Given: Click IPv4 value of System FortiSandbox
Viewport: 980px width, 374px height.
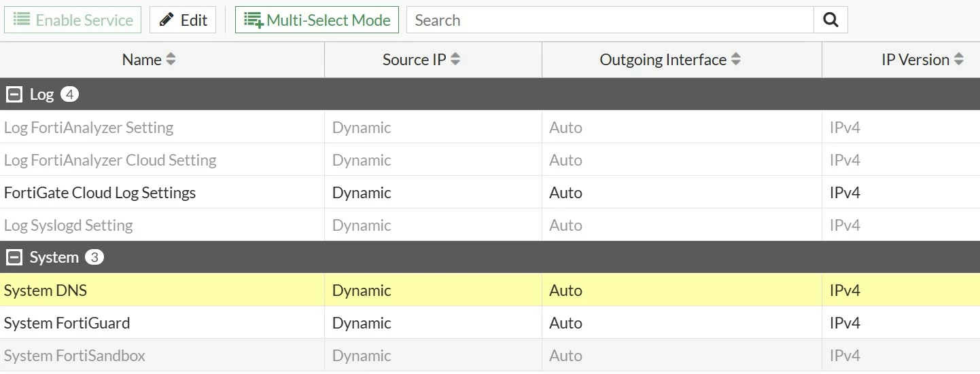Looking at the screenshot, I should pos(845,356).
